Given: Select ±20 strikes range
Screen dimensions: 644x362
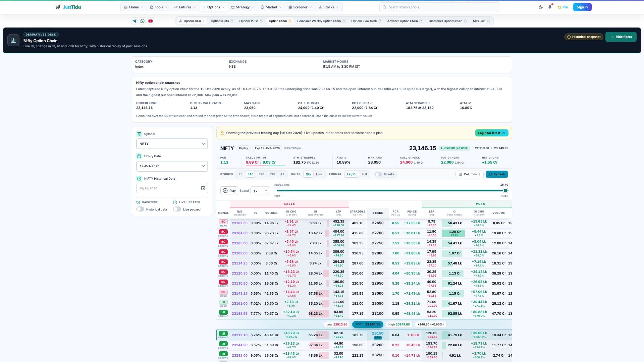Looking at the screenshot, I should point(261,174).
